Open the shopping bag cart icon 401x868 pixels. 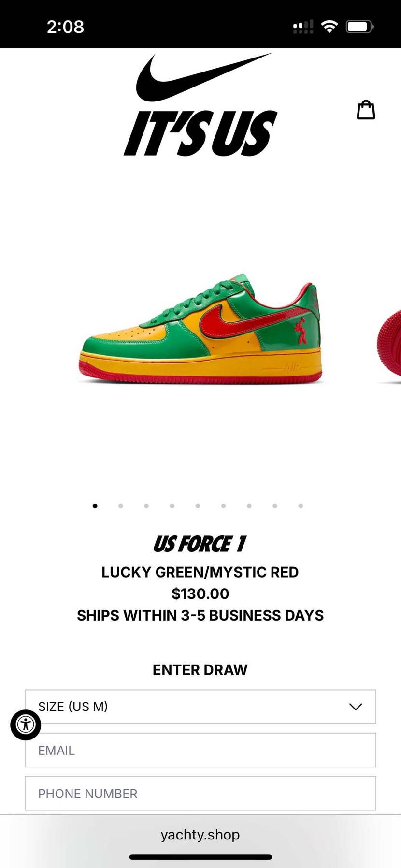click(x=366, y=110)
